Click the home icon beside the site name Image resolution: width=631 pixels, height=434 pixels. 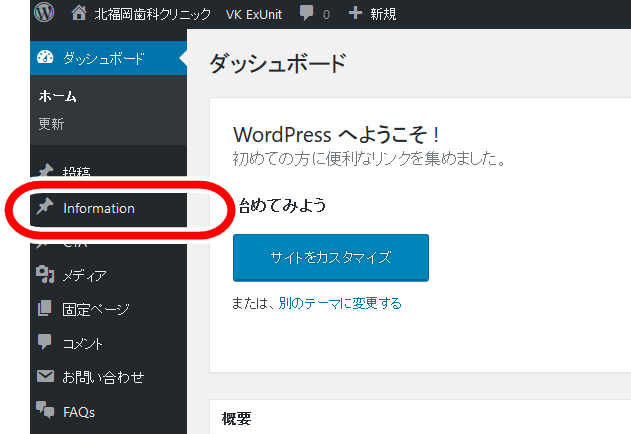79,13
